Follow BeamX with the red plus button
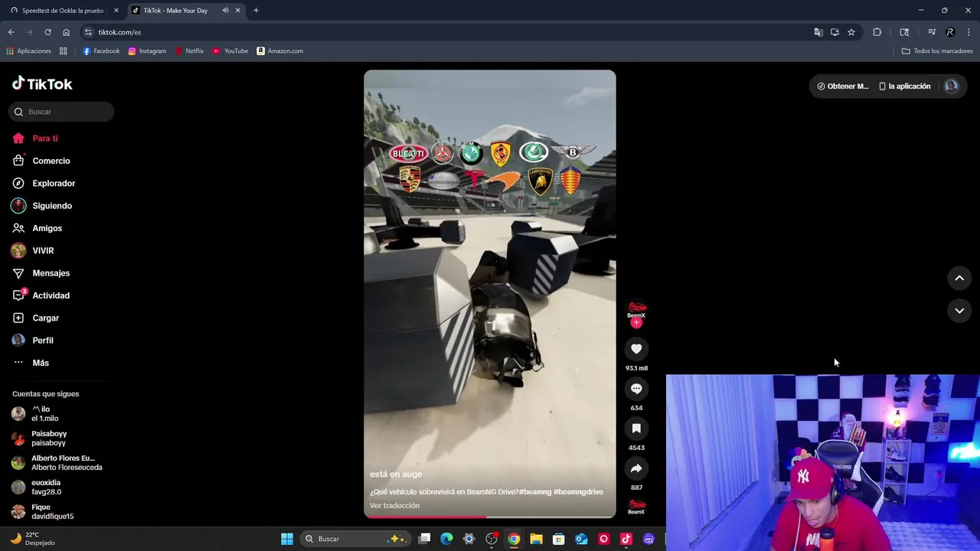This screenshot has height=551, width=980. [x=636, y=323]
